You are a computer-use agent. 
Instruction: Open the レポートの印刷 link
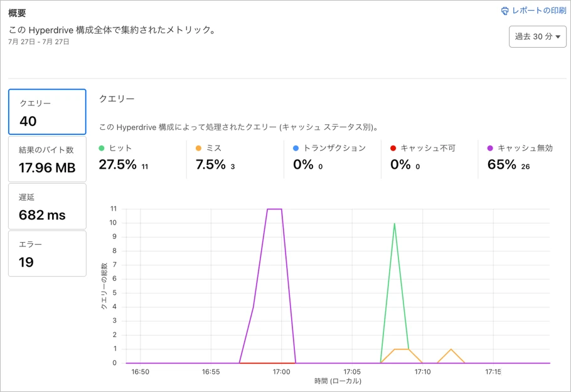538,11
